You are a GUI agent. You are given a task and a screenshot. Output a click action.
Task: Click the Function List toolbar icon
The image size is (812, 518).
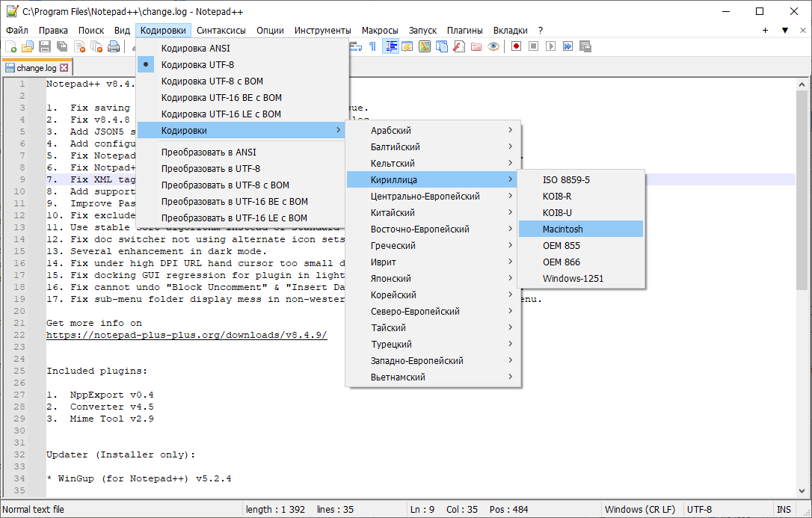458,46
